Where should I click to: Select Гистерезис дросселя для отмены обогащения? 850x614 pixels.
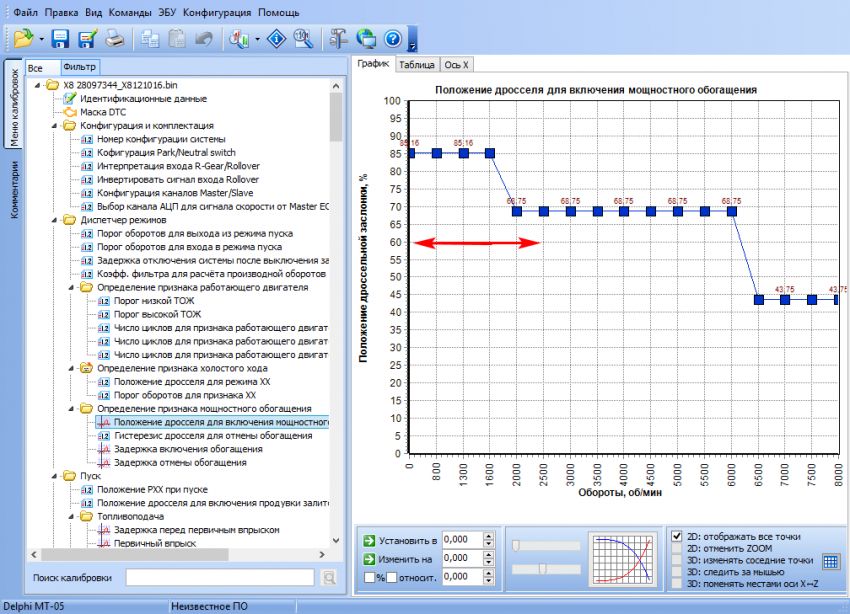(213, 436)
